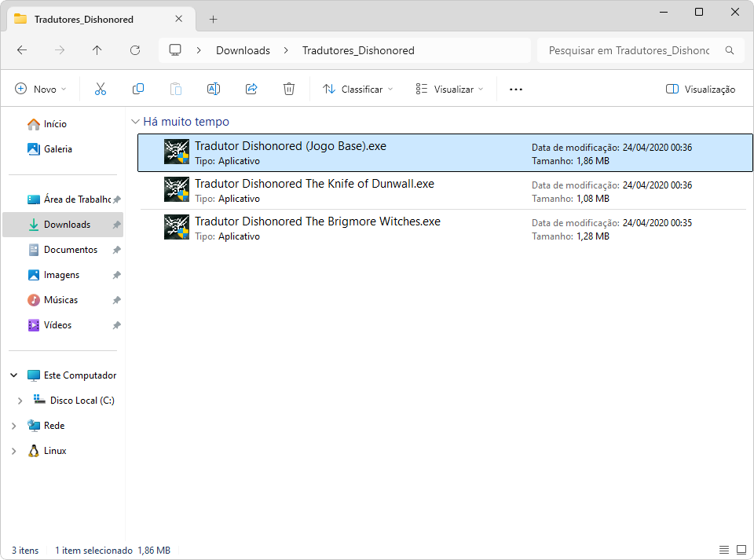Expand the Linux tree node
The width and height of the screenshot is (754, 560).
click(14, 451)
